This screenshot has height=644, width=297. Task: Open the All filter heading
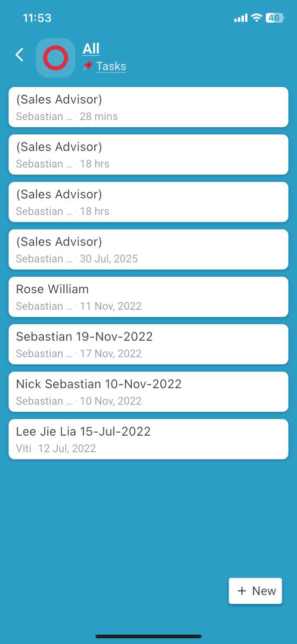tap(91, 48)
